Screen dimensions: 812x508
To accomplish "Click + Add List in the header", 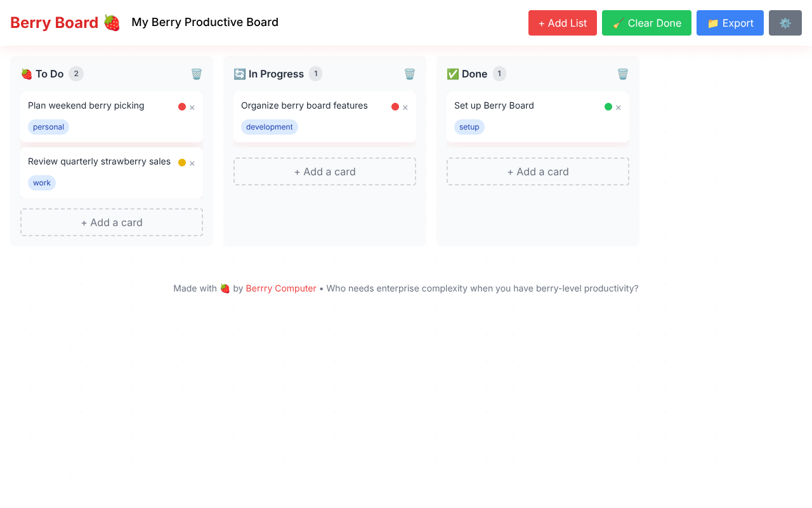I will coord(563,23).
